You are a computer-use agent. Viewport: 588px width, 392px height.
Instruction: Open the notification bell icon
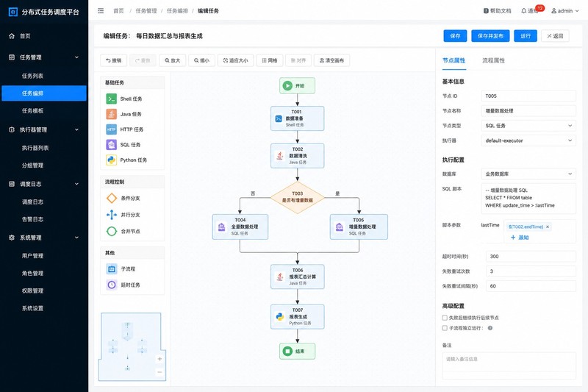524,11
